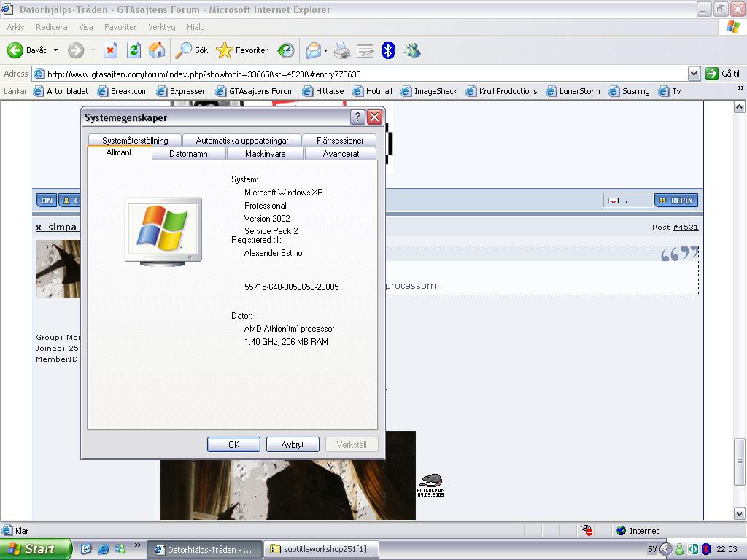This screenshot has width=747, height=560.
Task: Open the LunarStorm links bar shortcut
Action: [x=573, y=91]
